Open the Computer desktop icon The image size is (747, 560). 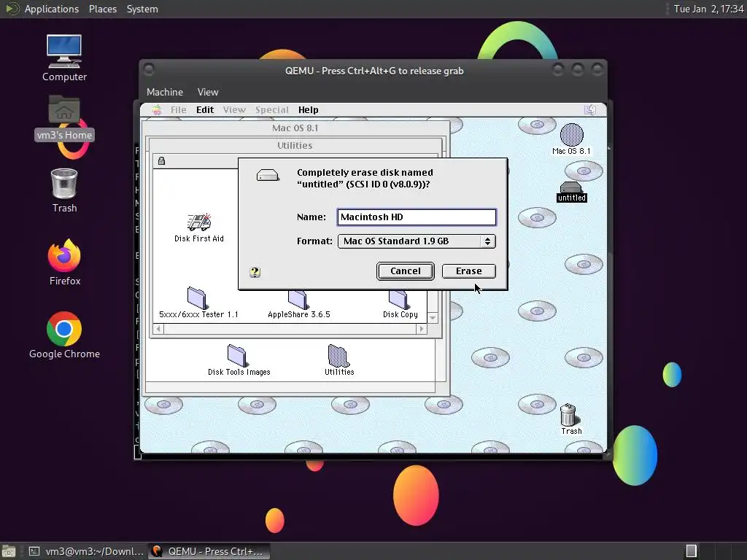point(64,58)
